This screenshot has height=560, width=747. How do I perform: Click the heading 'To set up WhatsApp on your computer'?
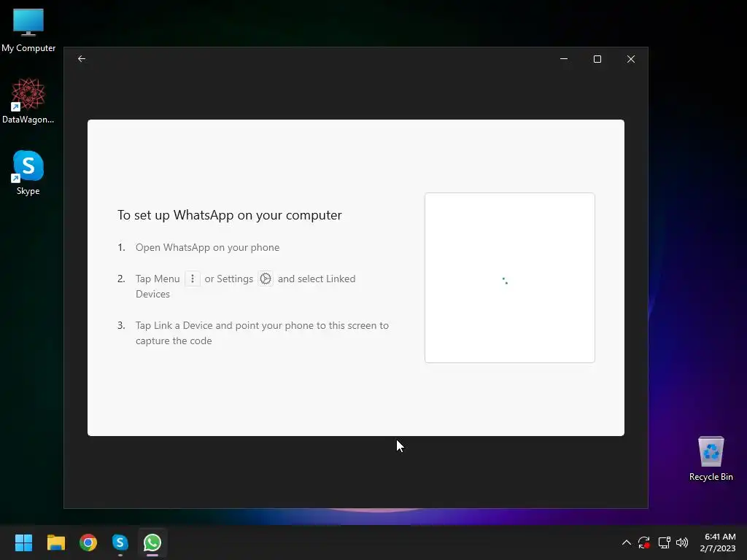[x=229, y=215]
